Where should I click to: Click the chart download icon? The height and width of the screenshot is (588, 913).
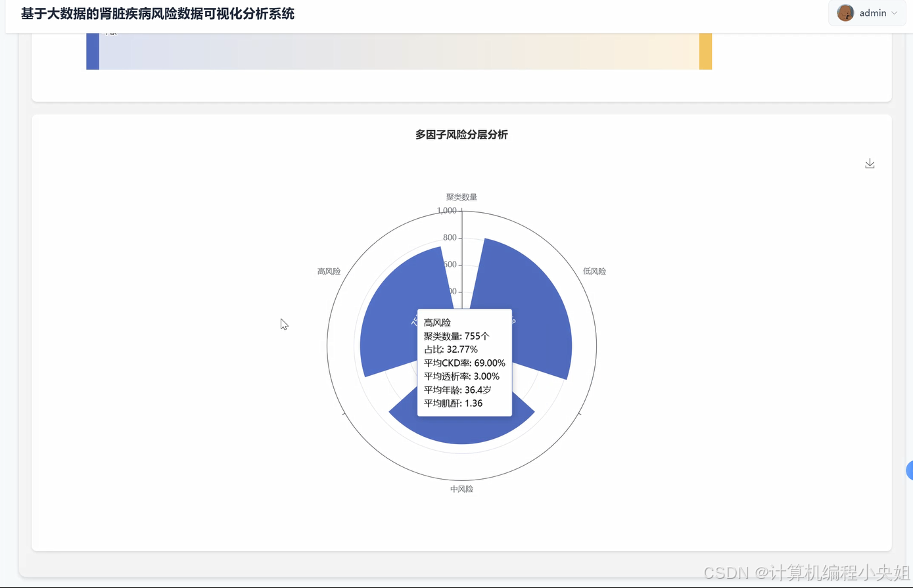click(870, 163)
